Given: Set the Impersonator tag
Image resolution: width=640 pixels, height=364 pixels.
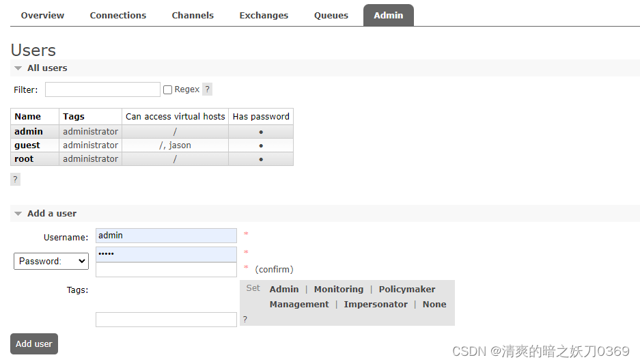Looking at the screenshot, I should click(376, 305).
